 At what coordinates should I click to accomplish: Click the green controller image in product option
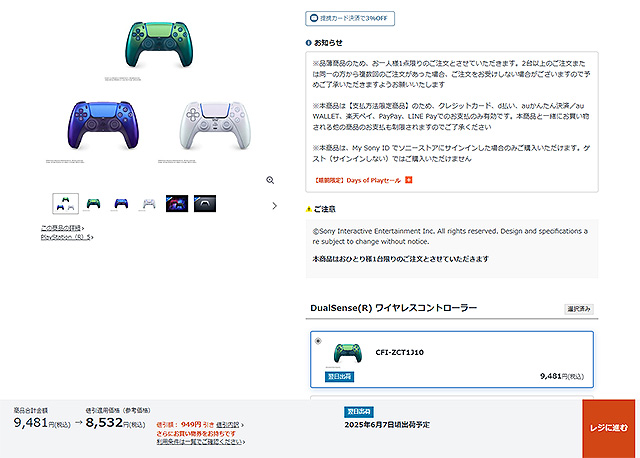[347, 353]
